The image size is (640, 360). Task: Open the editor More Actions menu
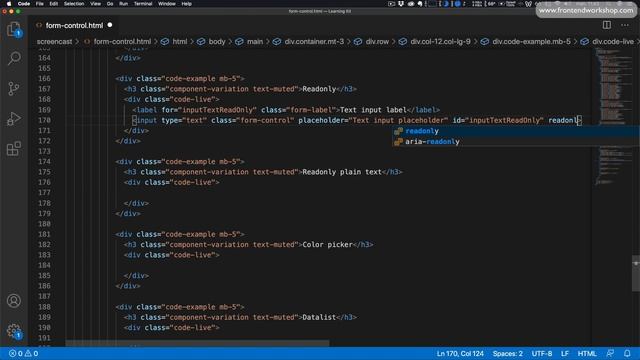coord(625,25)
